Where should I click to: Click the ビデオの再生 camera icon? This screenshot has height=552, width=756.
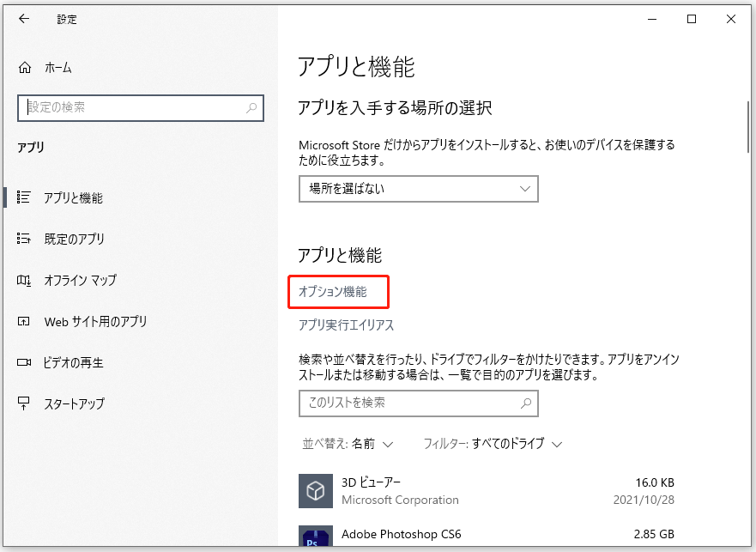point(24,363)
